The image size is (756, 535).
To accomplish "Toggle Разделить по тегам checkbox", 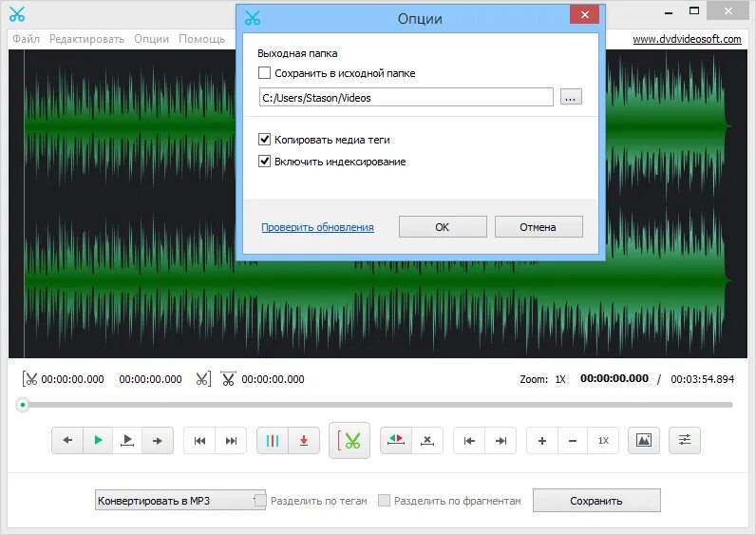I will coord(260,501).
